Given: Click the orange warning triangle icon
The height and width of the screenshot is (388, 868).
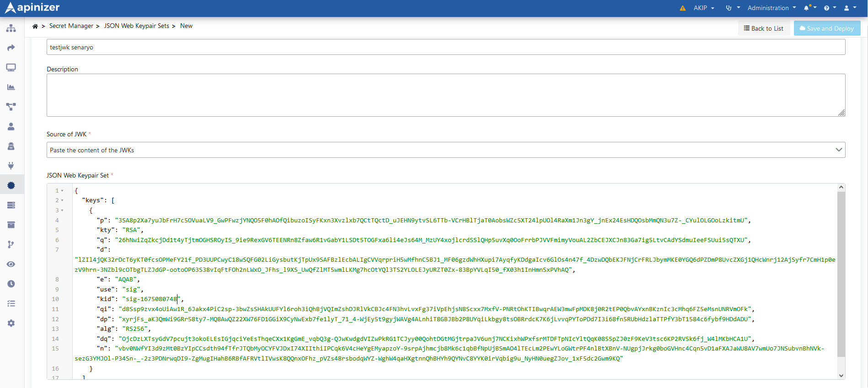Looking at the screenshot, I should click(682, 8).
